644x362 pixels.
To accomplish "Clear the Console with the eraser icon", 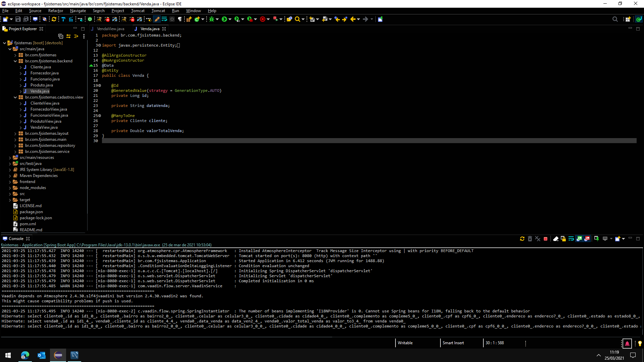I will (556, 239).
